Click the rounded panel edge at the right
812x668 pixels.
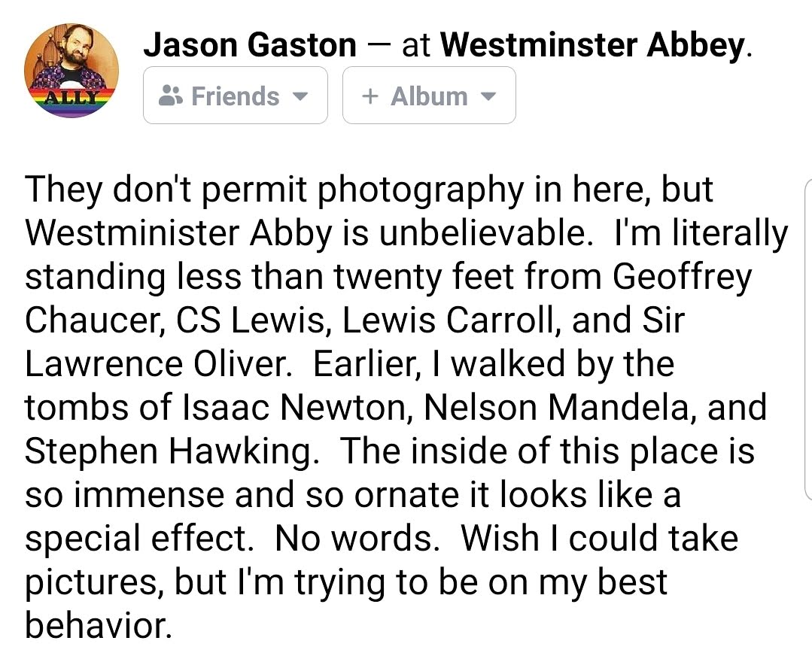coord(807,339)
